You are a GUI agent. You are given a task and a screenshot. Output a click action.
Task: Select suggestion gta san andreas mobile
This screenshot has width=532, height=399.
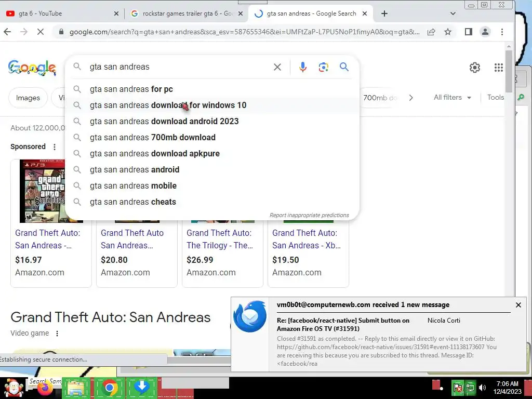212,185
